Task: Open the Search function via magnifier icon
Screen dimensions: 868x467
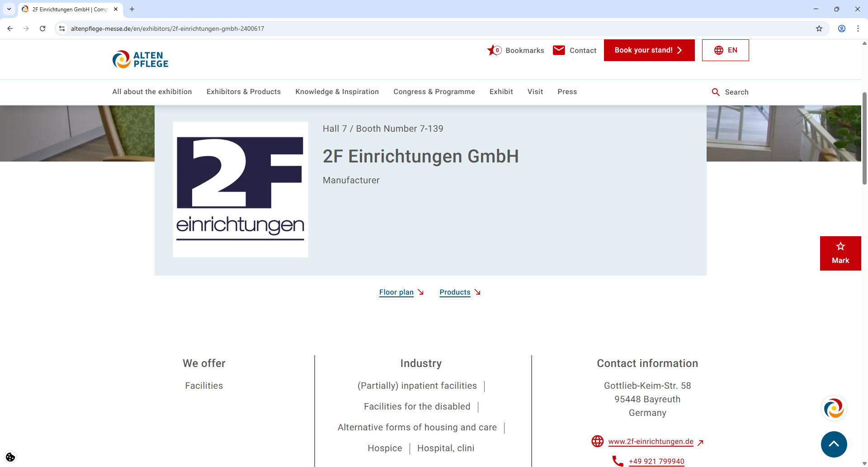Action: (716, 92)
